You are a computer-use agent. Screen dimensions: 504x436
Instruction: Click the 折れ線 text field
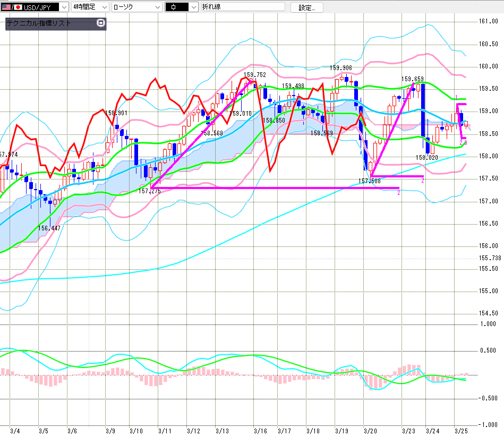click(242, 7)
